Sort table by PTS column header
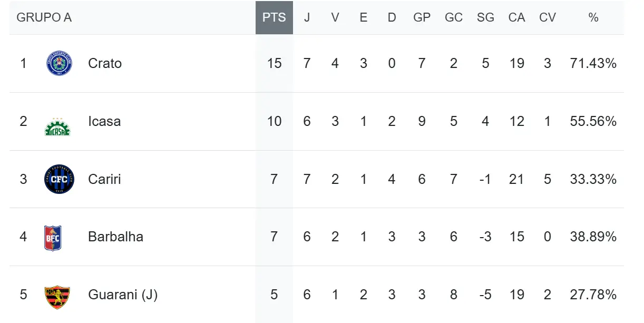Screen dimensions: 644x323 coord(274,17)
